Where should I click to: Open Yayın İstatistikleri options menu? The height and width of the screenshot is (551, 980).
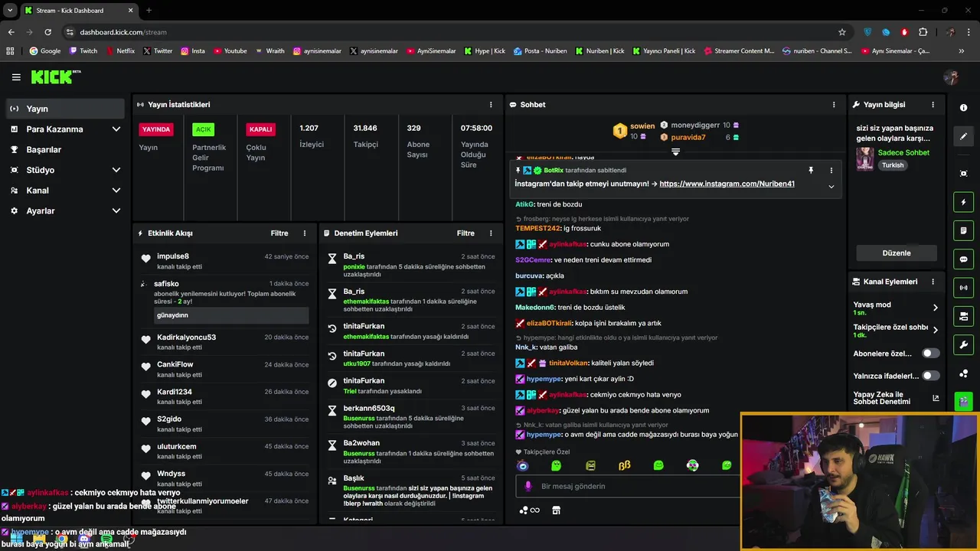tap(491, 105)
